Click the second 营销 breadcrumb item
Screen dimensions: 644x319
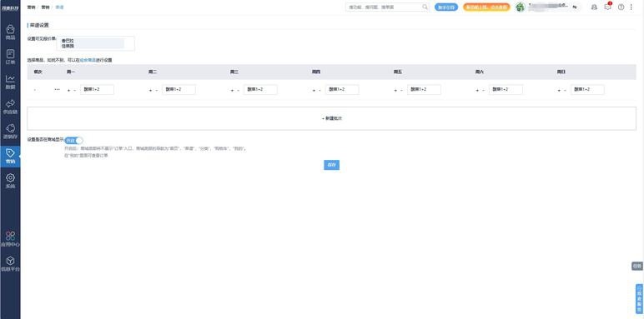pos(45,7)
